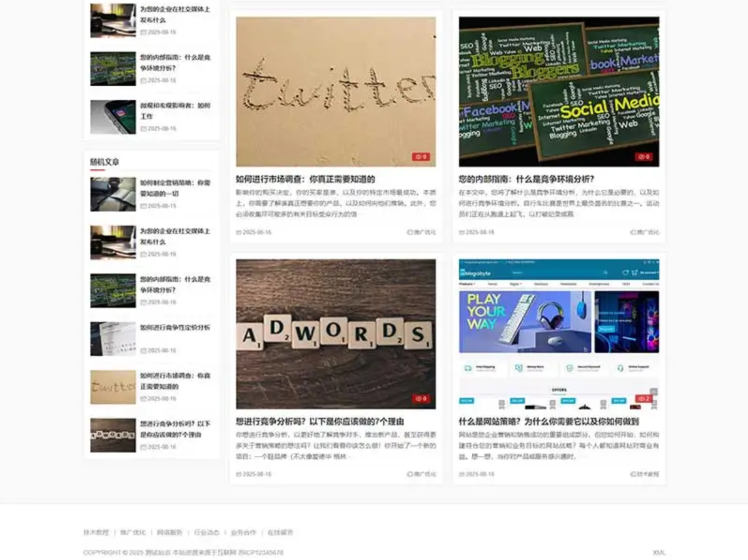The height and width of the screenshot is (560, 748).
Task: Click view count badge on Social Media image
Action: (644, 157)
